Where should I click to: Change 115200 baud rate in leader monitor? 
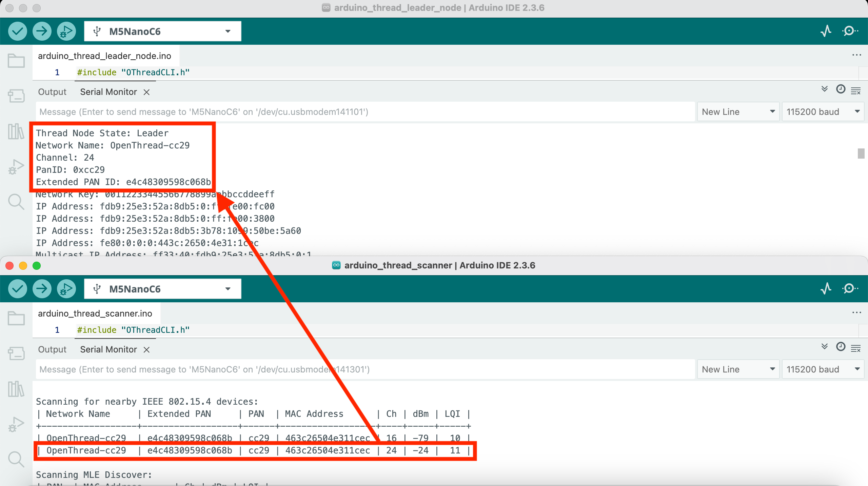(x=823, y=112)
